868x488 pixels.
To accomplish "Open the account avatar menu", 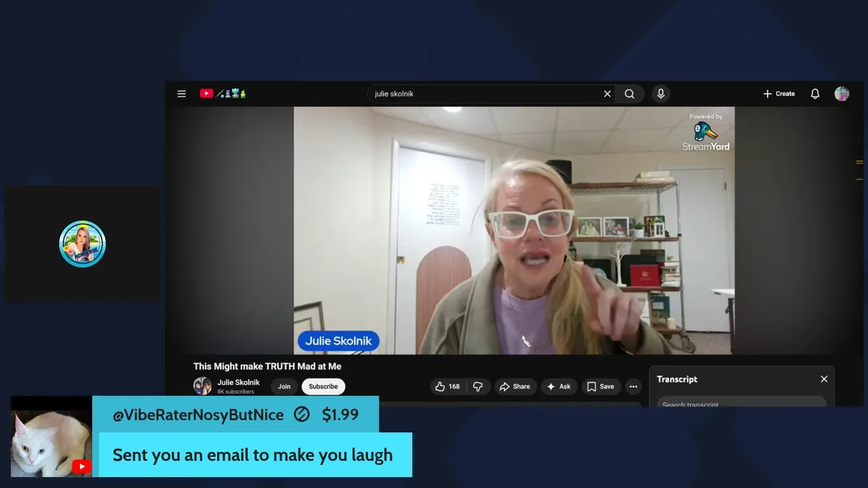I will (x=842, y=94).
